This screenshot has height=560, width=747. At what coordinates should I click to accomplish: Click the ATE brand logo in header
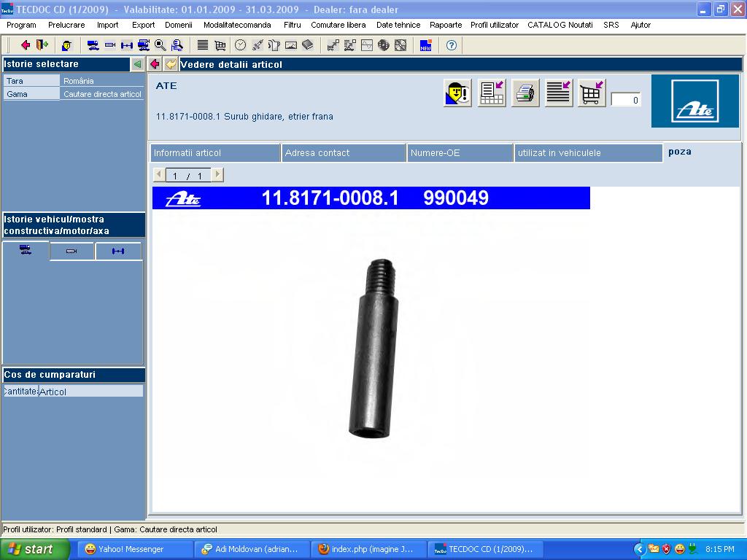[695, 101]
